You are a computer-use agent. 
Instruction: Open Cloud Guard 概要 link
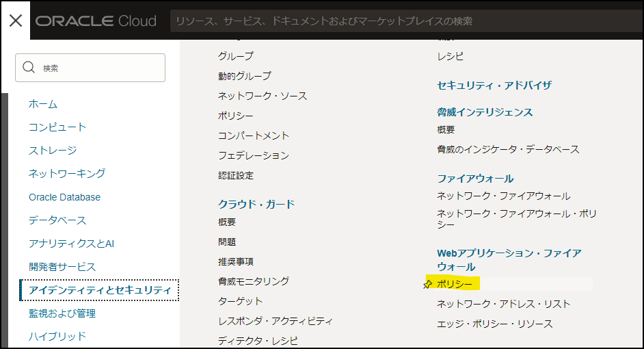[x=227, y=222]
